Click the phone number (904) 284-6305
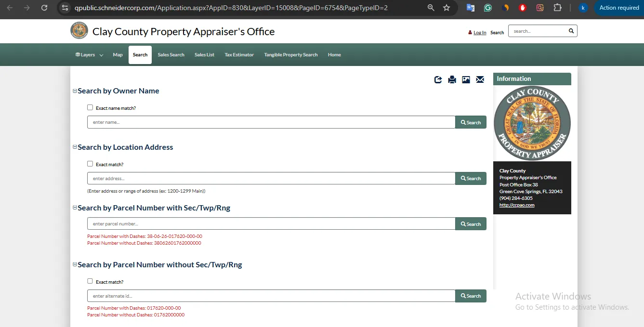The image size is (644, 327). [516, 198]
